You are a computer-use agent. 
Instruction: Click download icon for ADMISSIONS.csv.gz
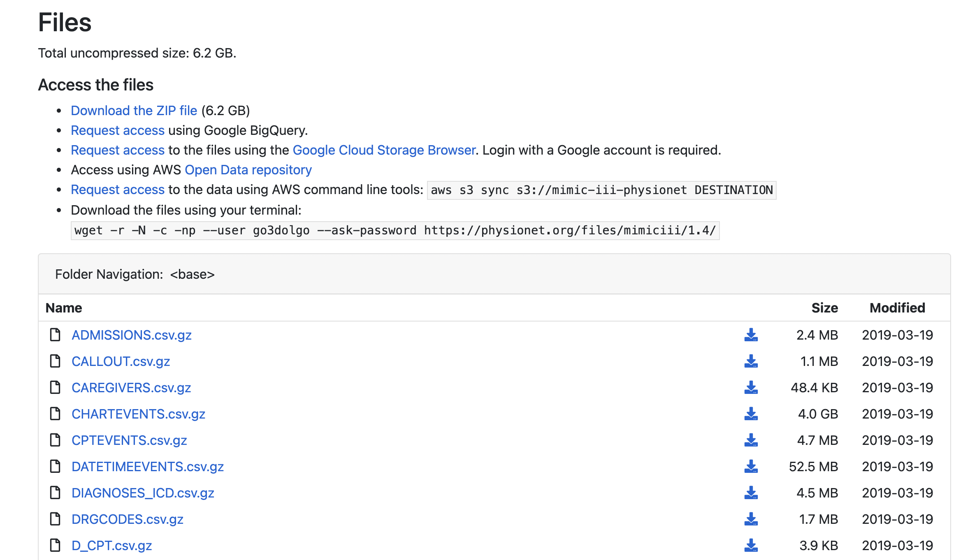pos(751,335)
